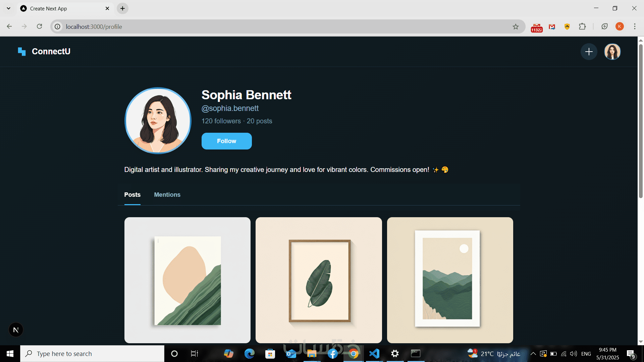Click the @sophia.bennett handle

coord(230,108)
